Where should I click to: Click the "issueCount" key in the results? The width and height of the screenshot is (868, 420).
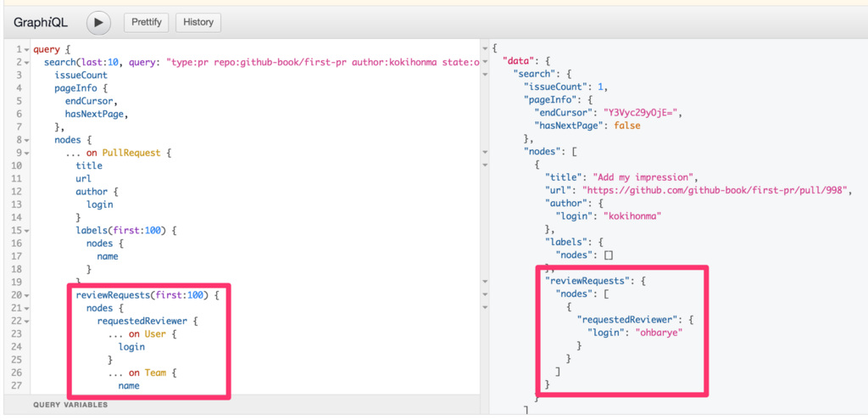tap(554, 87)
